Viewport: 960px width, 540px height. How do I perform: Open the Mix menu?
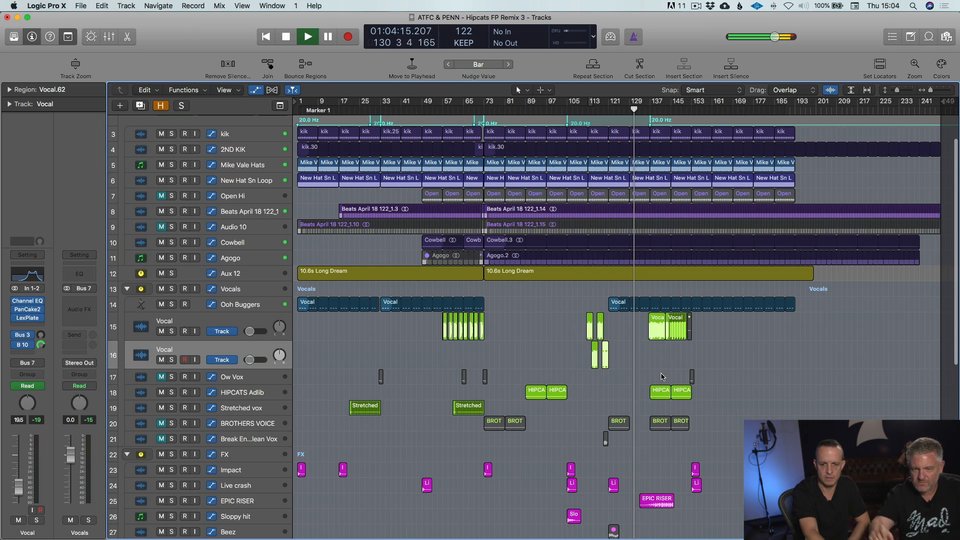point(219,6)
